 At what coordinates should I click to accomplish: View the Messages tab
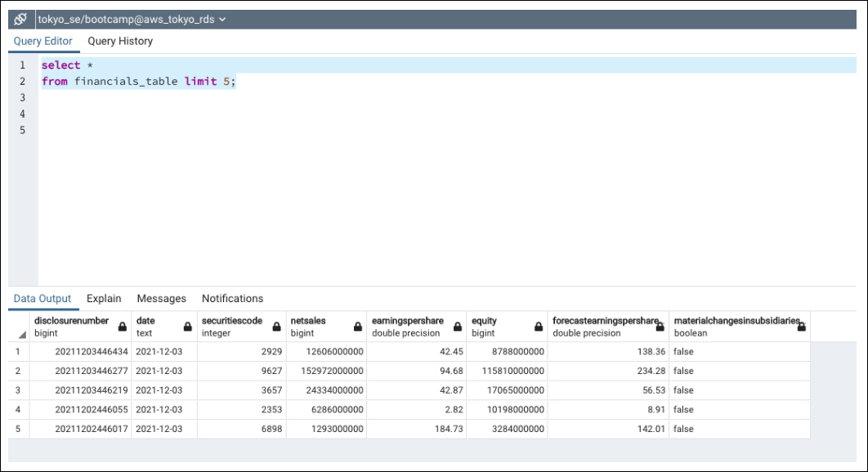tap(161, 298)
